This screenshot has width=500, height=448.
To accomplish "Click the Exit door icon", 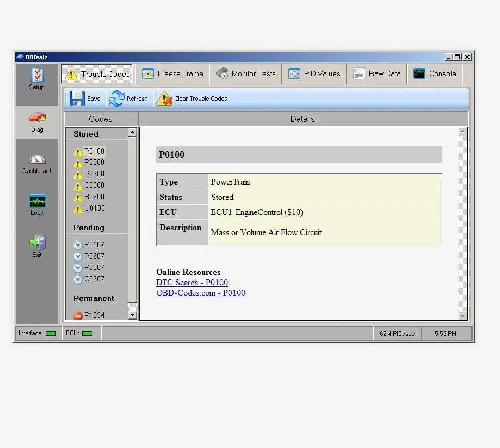I will click(38, 242).
